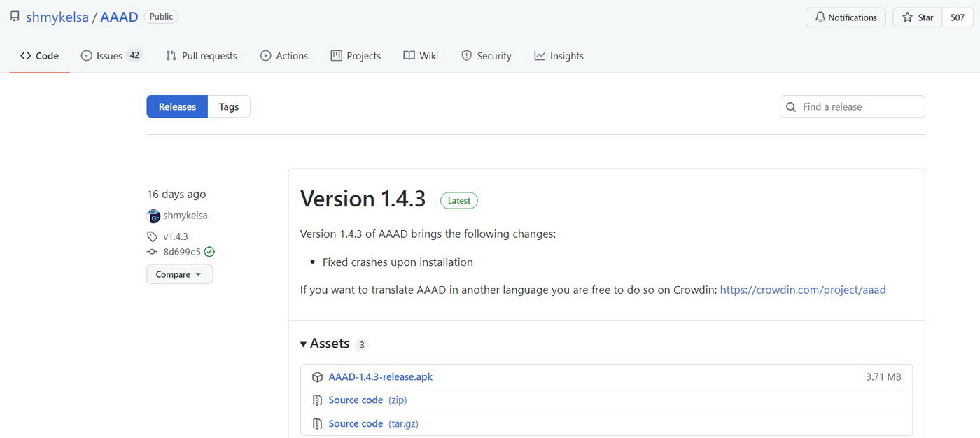Go to the Pull requests tab
Viewport: 980px width, 438px height.
[202, 56]
